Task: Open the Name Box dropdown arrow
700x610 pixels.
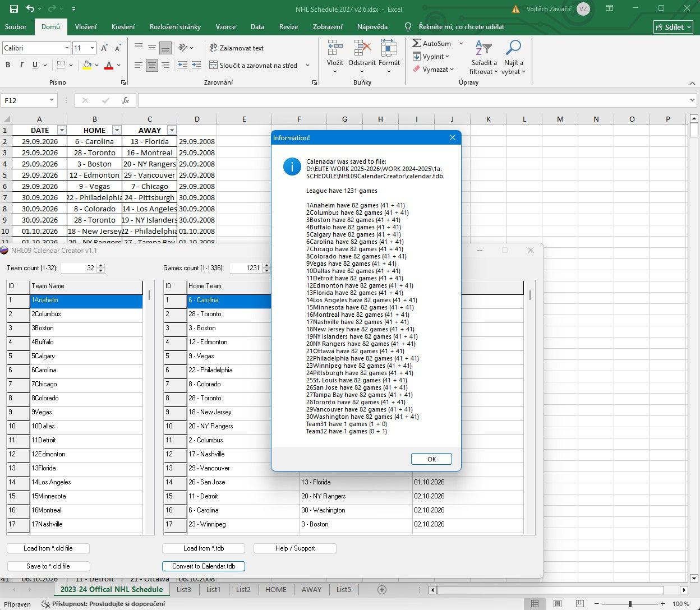Action: pyautogui.click(x=52, y=100)
